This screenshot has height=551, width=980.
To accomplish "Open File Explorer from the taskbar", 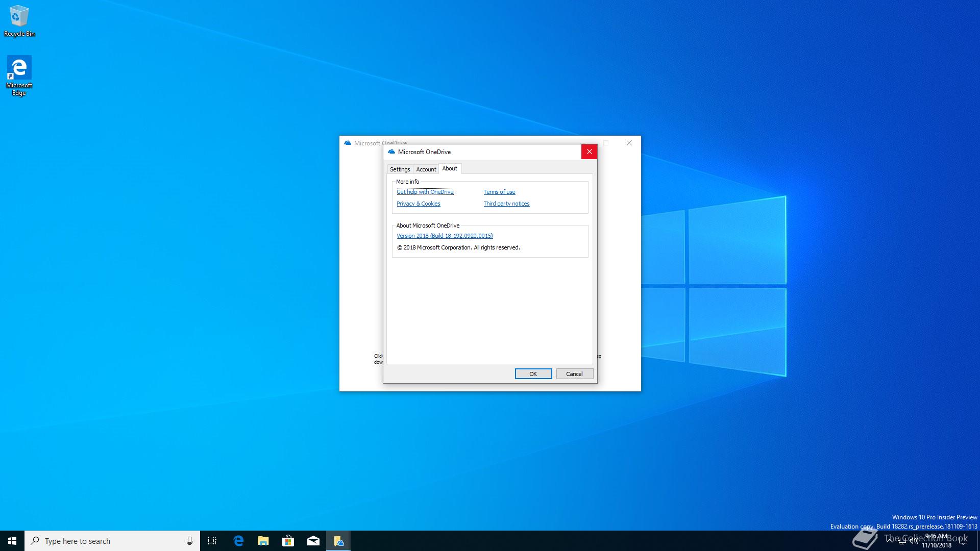I will click(x=263, y=541).
